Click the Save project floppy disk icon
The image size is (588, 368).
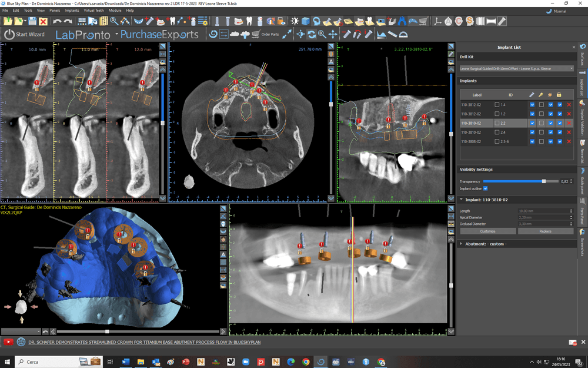[32, 21]
